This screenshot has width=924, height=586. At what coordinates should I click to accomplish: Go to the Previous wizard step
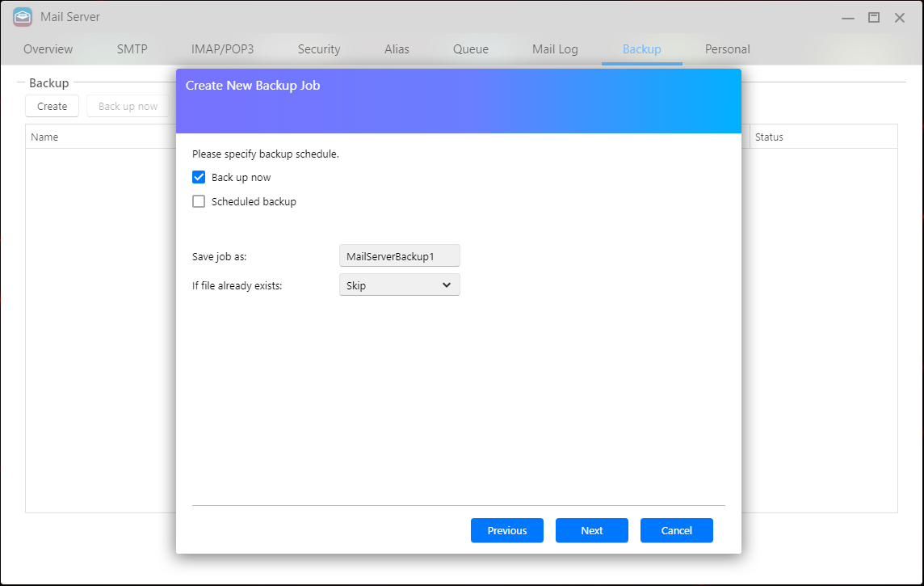click(x=507, y=531)
